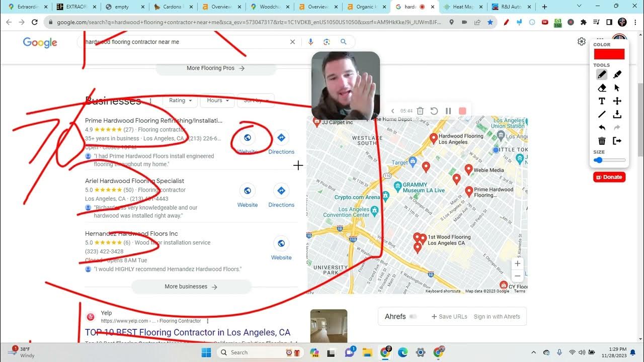Undo the last drawing stroke

tap(602, 128)
